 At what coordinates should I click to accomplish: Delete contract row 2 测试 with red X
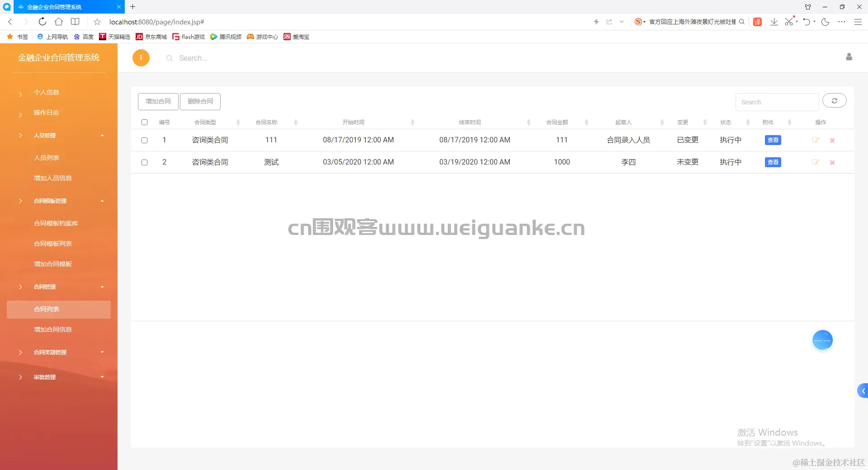pyautogui.click(x=832, y=162)
